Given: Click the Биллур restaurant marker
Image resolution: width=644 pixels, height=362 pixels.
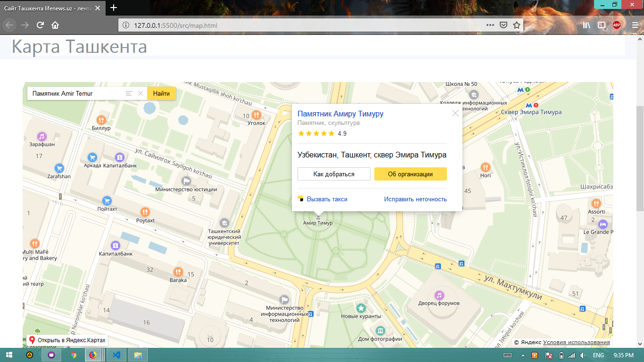Looking at the screenshot, I should pyautogui.click(x=101, y=120).
